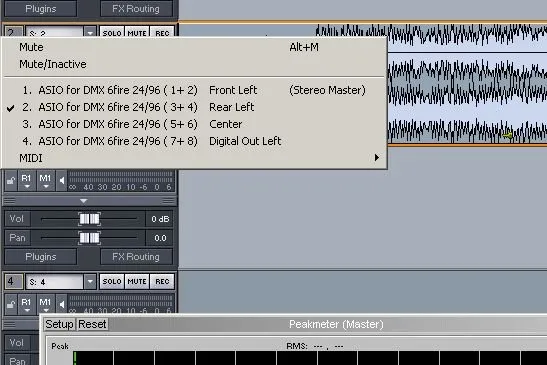Click the speaker monitor icon on track 3

point(62,181)
